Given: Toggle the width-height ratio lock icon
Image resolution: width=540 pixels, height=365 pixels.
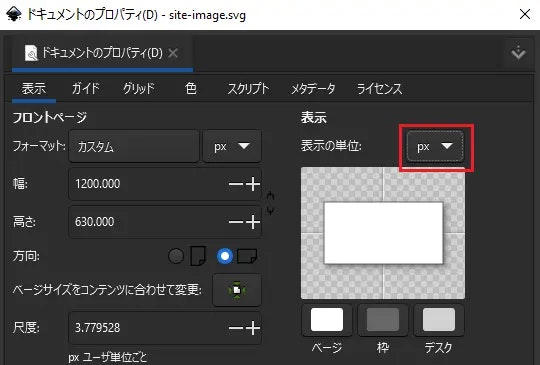Looking at the screenshot, I should coord(271,203).
